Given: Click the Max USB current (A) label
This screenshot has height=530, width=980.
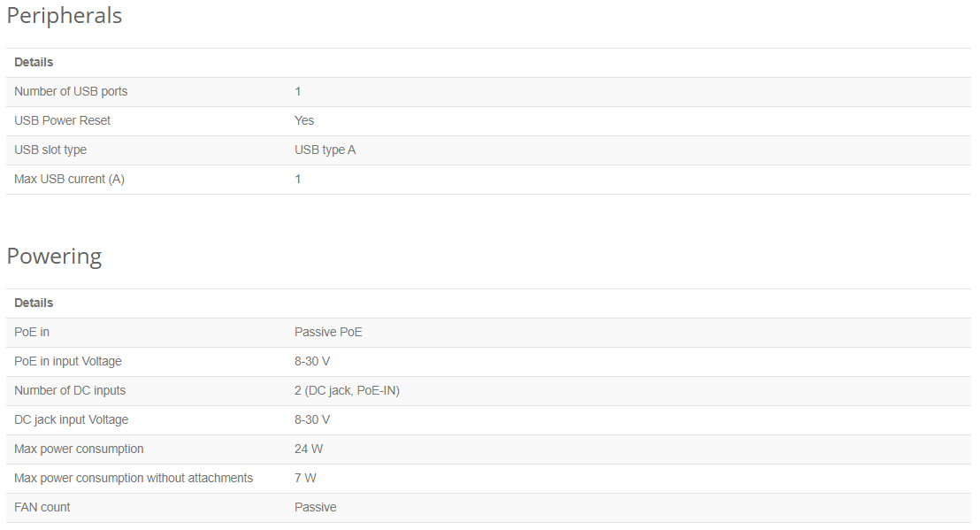Looking at the screenshot, I should [x=69, y=180].
